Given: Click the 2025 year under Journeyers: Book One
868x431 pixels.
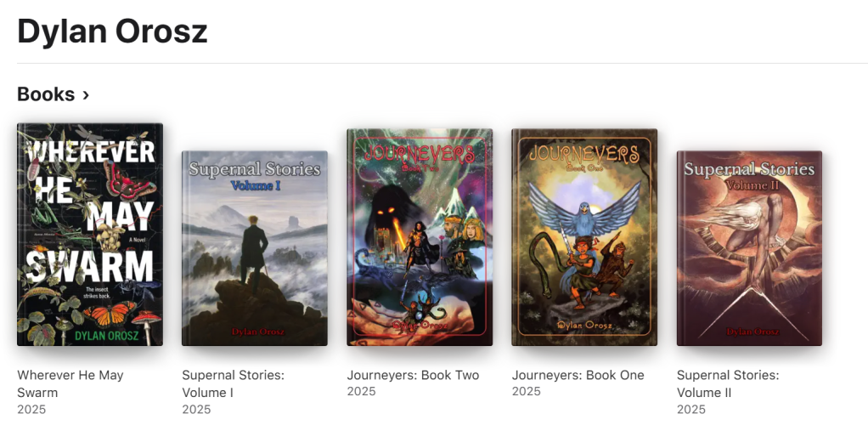Looking at the screenshot, I should [526, 391].
